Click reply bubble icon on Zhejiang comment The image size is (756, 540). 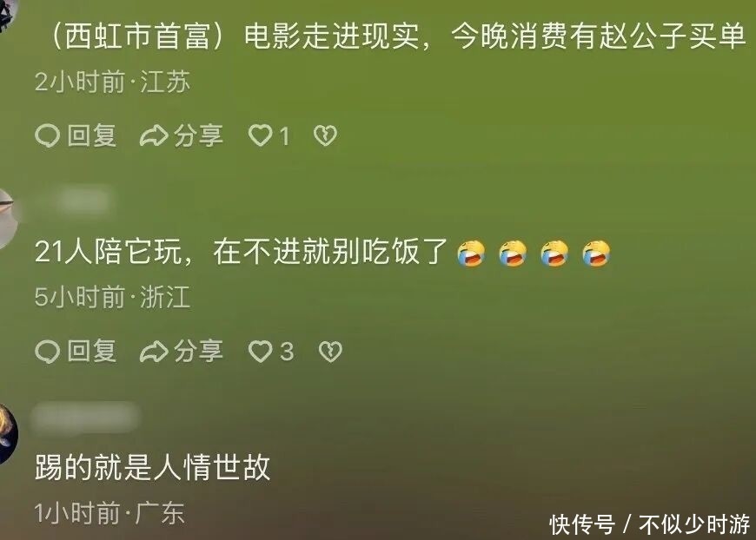pyautogui.click(x=47, y=351)
